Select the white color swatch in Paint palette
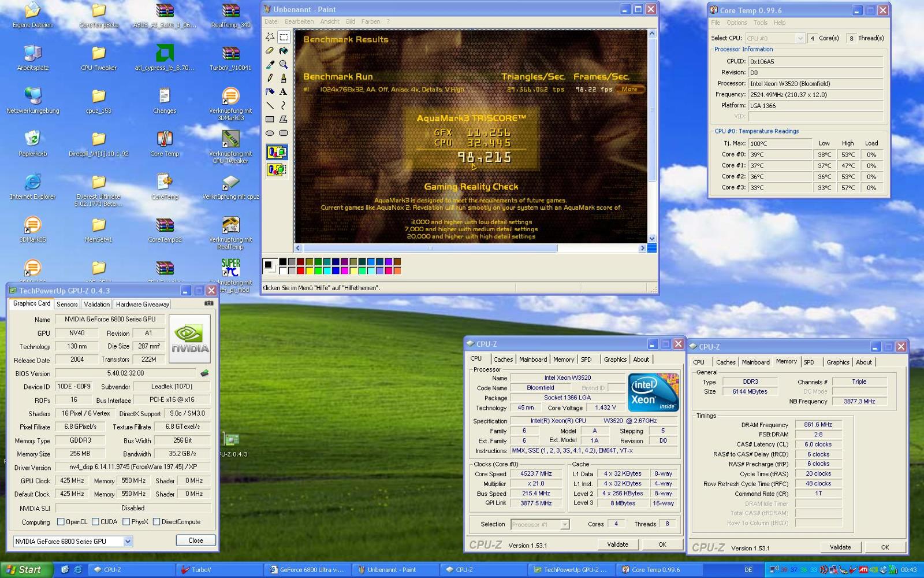This screenshot has width=924, height=578. point(283,271)
